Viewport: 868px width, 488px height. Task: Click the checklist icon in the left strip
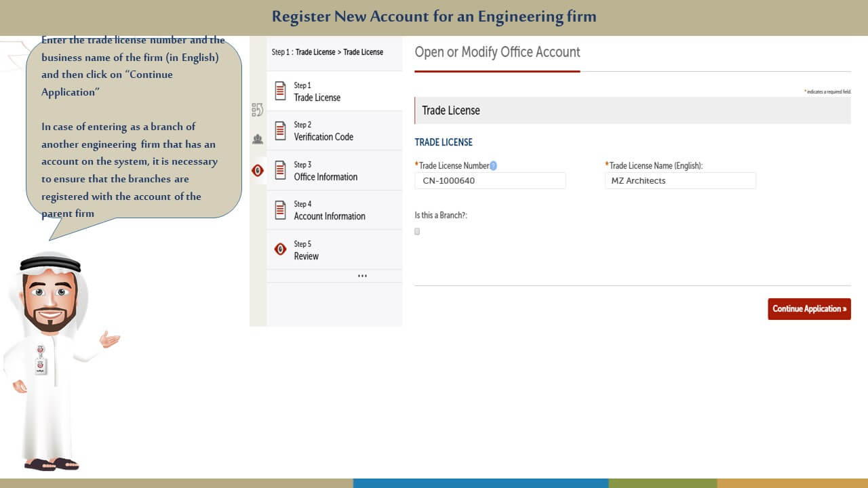click(x=257, y=110)
